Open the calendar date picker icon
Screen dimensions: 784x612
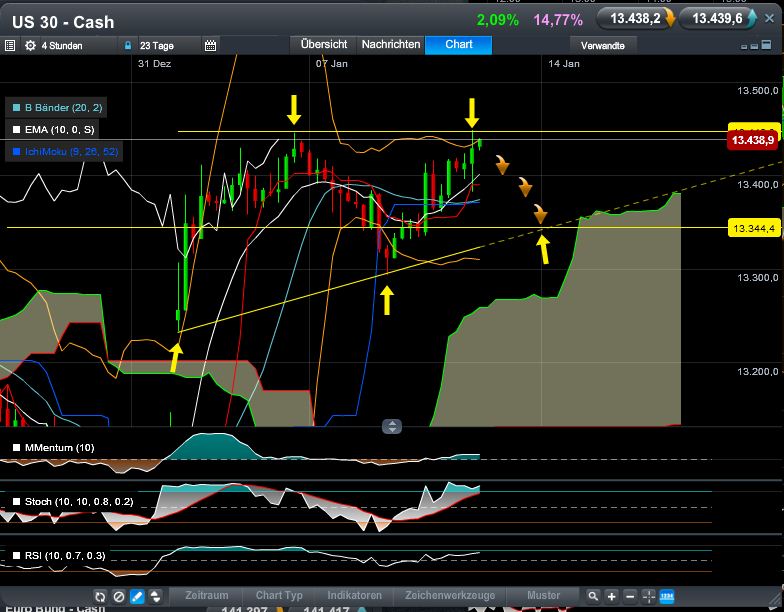(210, 46)
